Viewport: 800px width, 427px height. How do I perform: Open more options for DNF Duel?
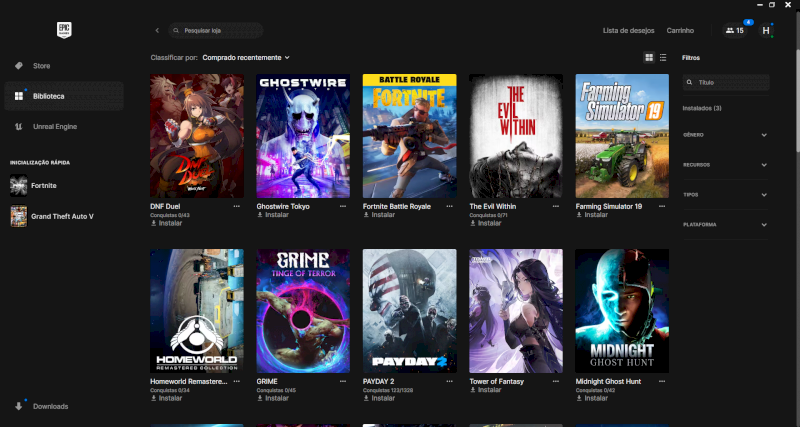click(x=237, y=206)
